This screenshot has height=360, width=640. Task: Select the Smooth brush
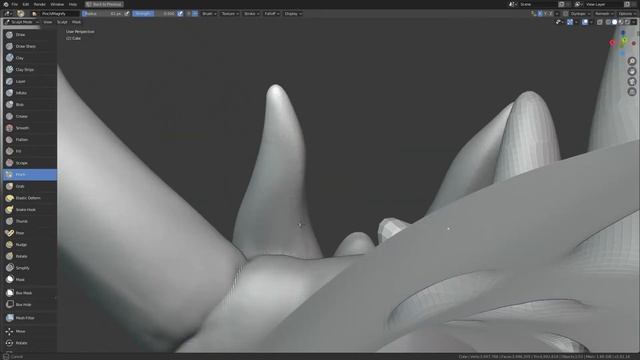coord(29,128)
